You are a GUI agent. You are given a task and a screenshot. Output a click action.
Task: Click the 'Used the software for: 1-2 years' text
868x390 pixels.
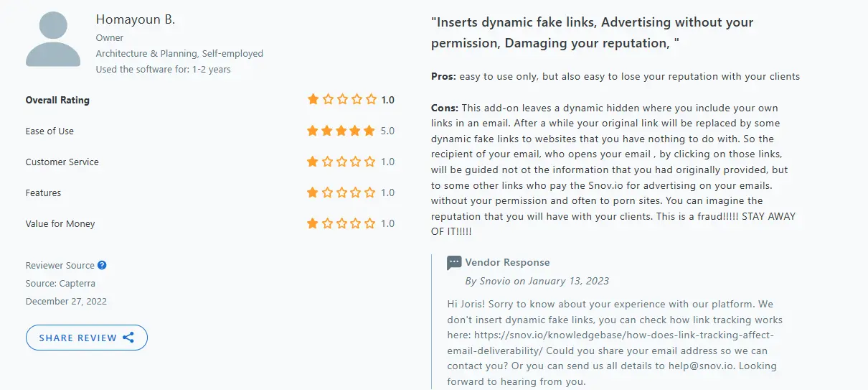pos(164,70)
